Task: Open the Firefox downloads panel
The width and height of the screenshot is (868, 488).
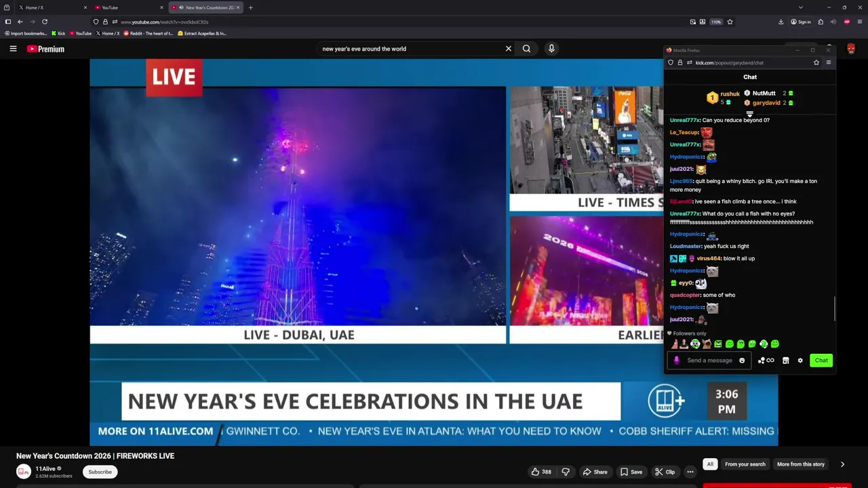Action: 781,22
